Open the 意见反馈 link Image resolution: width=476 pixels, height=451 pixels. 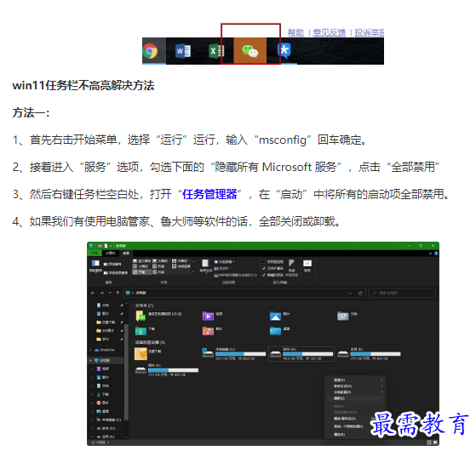click(x=330, y=32)
